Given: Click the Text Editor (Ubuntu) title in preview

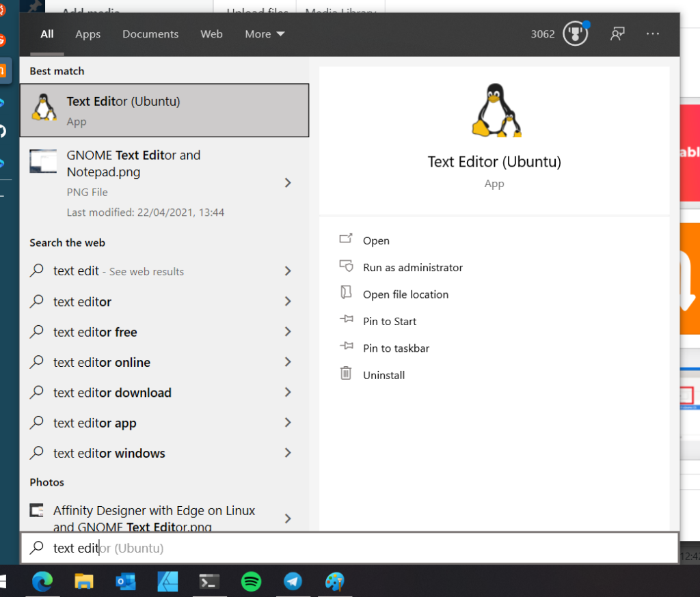Looking at the screenshot, I should (x=494, y=161).
